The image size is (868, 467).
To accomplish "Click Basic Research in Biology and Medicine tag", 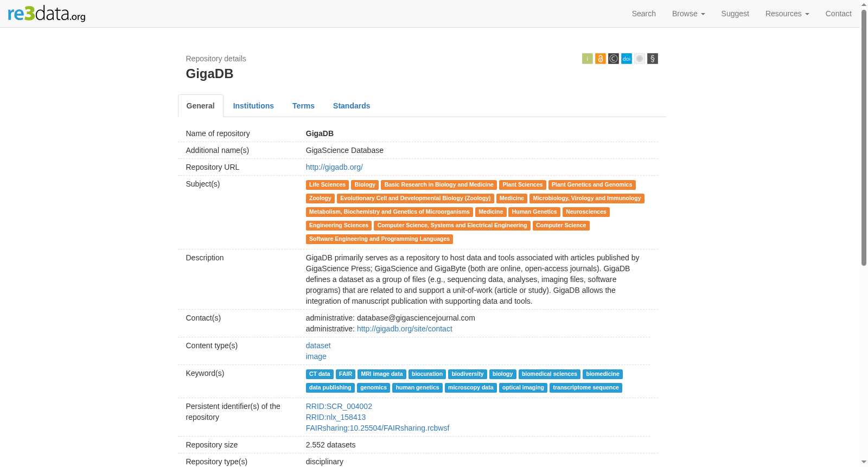I will (439, 185).
